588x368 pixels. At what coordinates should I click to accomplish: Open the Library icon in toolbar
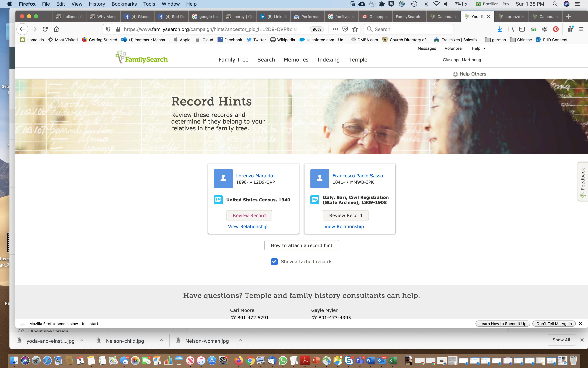point(511,29)
